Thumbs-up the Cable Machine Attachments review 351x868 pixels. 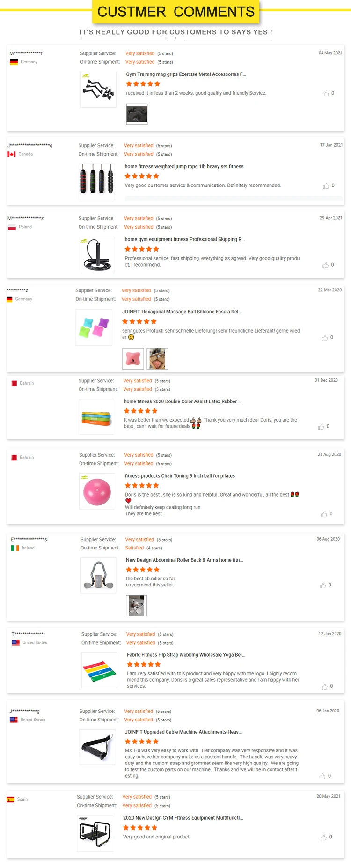(x=322, y=776)
